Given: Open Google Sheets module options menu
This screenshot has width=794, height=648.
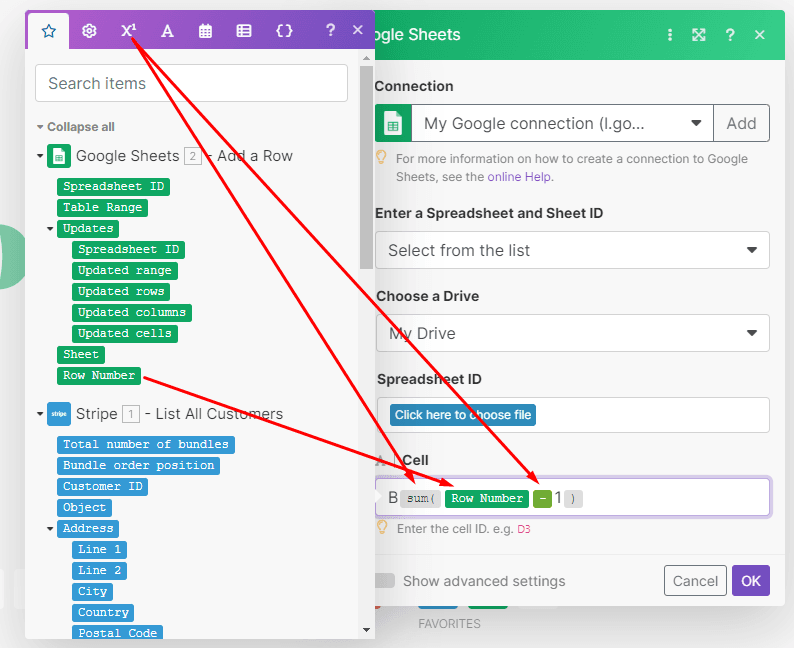Looking at the screenshot, I should 670,35.
